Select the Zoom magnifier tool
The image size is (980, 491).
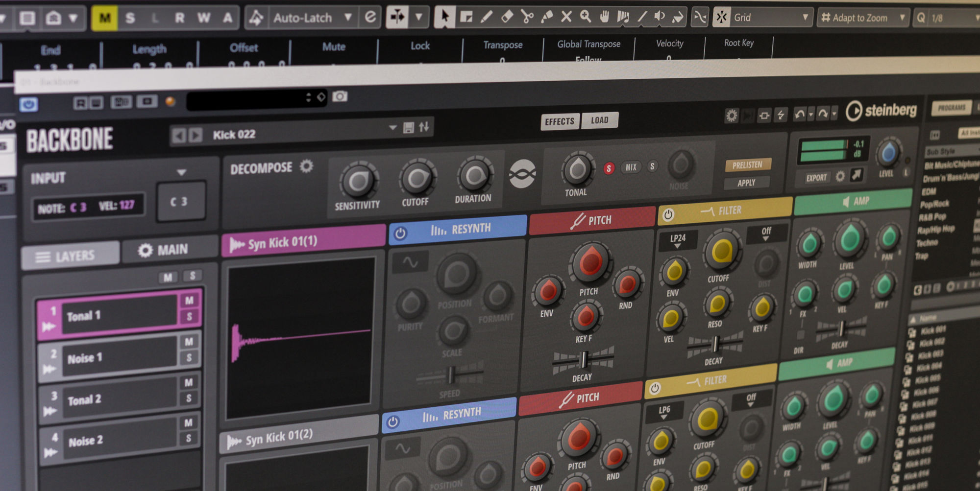pyautogui.click(x=586, y=17)
